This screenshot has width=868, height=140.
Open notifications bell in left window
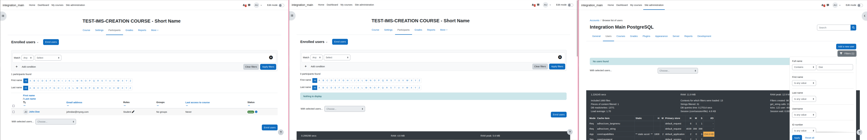click(244, 5)
